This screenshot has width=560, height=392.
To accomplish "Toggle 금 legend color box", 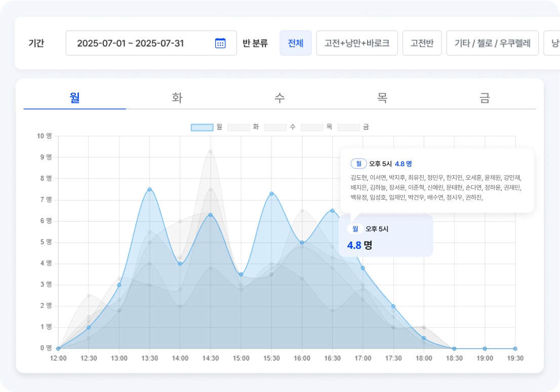I will 349,127.
